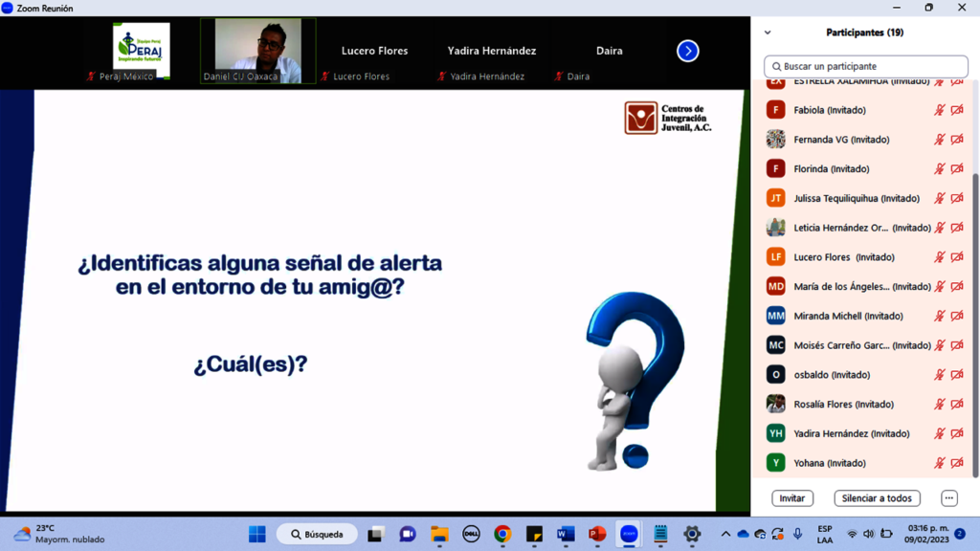Open Windows Settings gear on the taskbar

coord(692,534)
